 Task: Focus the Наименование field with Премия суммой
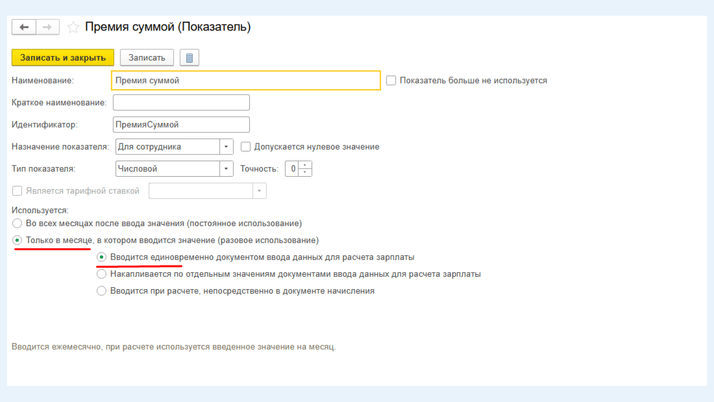(x=246, y=81)
